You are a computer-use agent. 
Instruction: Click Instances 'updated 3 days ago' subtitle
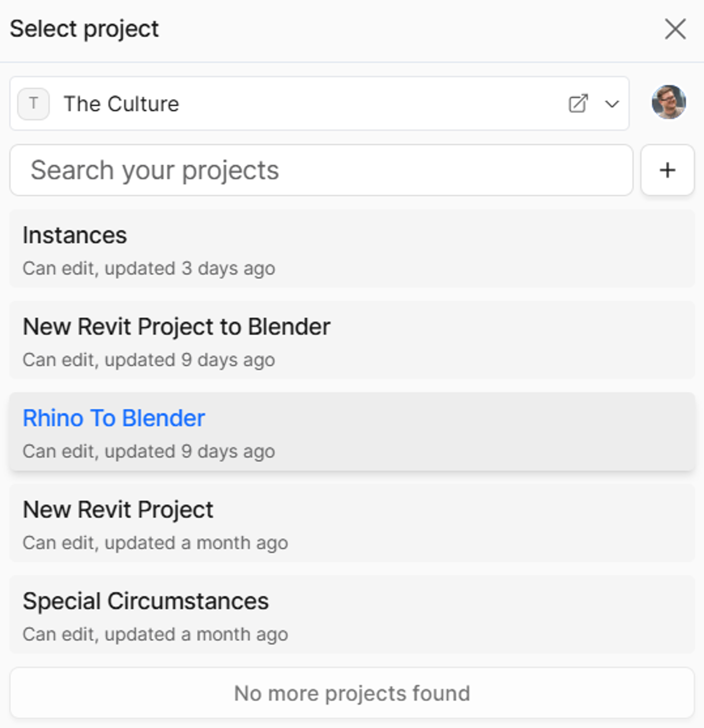click(x=149, y=268)
